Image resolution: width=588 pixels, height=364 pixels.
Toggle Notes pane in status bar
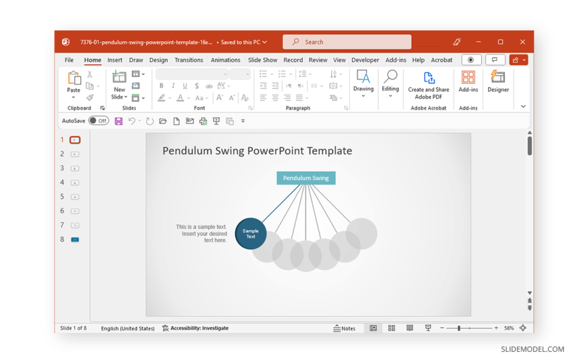coord(344,328)
